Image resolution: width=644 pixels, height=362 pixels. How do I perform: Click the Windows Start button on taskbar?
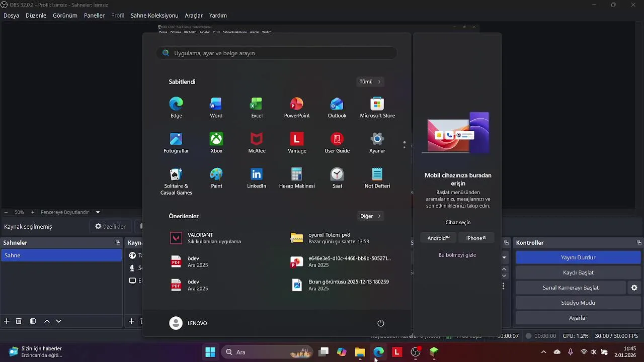[x=210, y=352]
